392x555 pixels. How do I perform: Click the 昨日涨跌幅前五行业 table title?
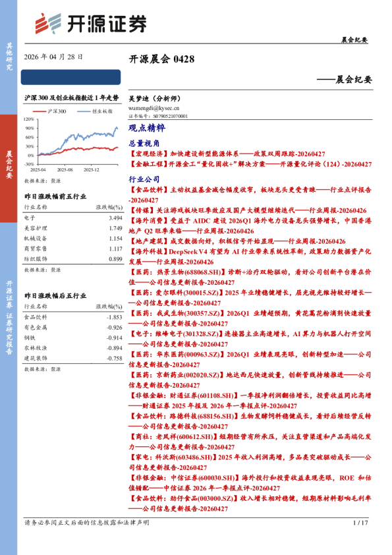[x=55, y=196]
